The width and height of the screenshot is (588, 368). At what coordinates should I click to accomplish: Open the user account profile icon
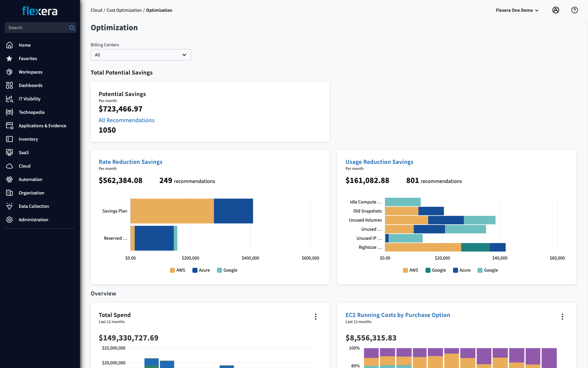tap(556, 10)
